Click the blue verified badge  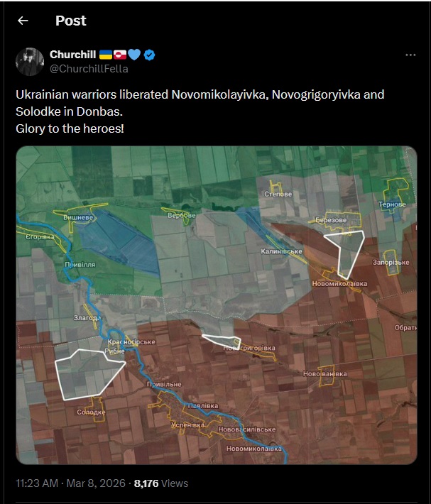(x=149, y=55)
